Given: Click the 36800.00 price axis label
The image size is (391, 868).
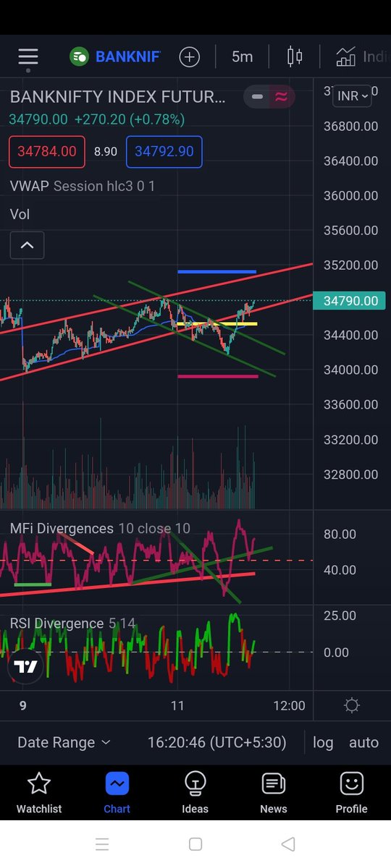Looking at the screenshot, I should tap(350, 127).
